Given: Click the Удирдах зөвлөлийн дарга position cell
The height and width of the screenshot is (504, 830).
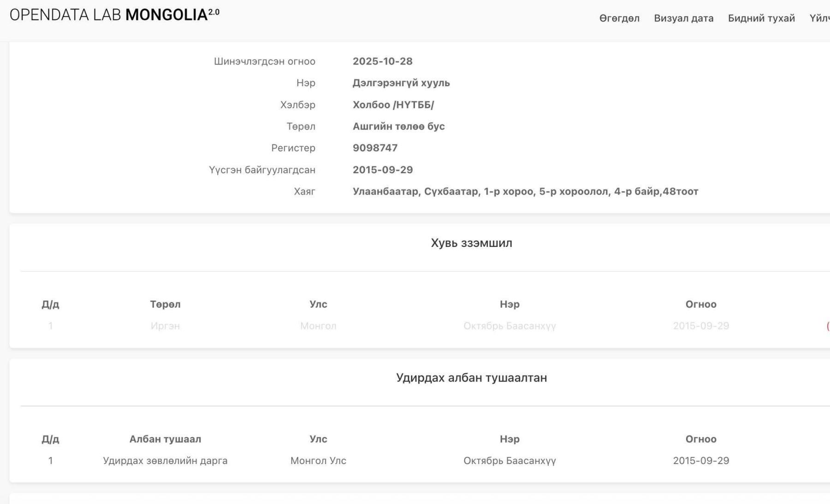Looking at the screenshot, I should tap(165, 461).
